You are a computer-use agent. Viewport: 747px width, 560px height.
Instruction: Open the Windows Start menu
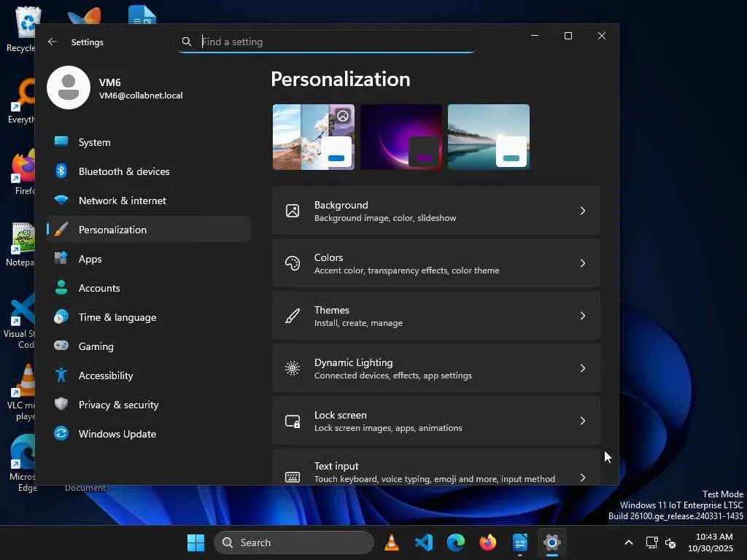(196, 542)
